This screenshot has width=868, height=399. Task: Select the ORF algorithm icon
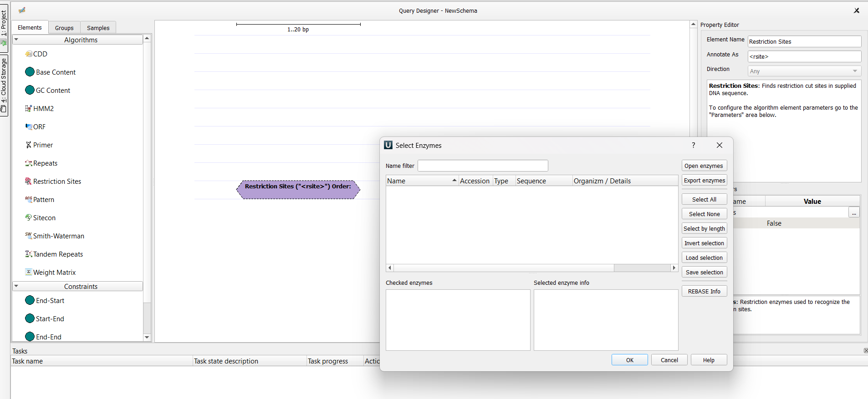coord(29,126)
